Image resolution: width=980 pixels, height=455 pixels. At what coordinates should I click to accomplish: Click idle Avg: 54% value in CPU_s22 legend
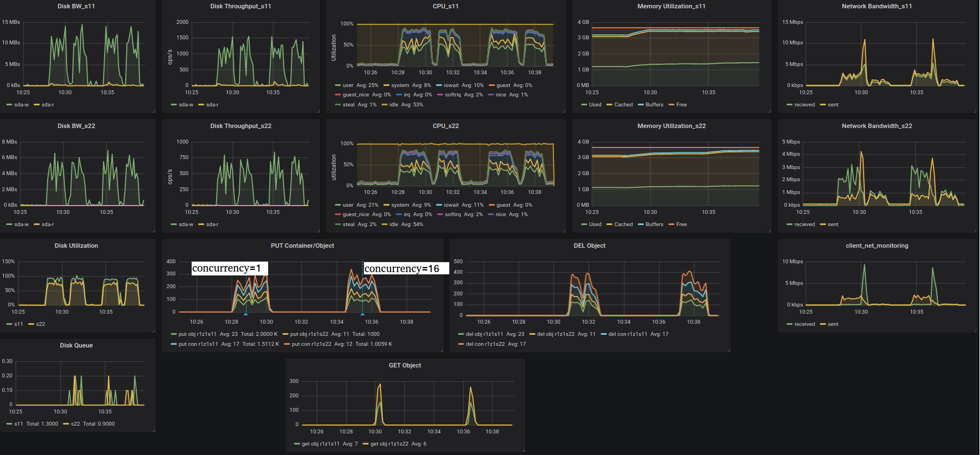(x=412, y=224)
